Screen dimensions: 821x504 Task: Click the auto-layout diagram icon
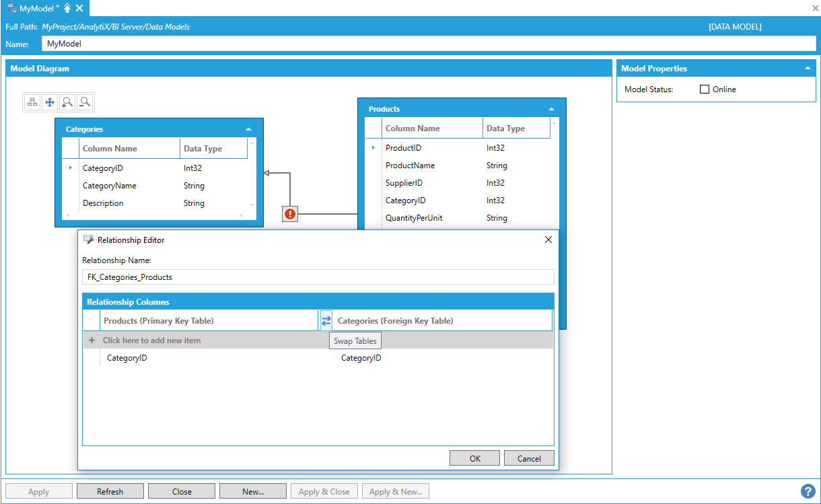pyautogui.click(x=32, y=102)
